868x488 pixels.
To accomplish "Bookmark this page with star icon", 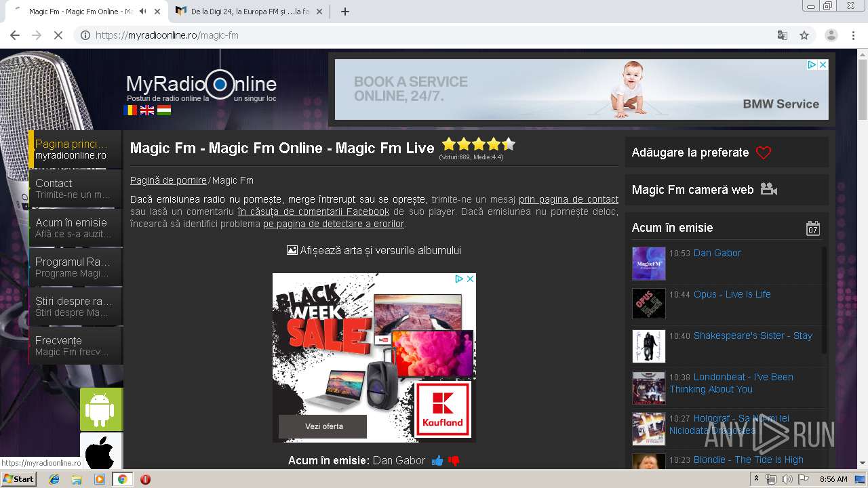I will pyautogui.click(x=804, y=35).
